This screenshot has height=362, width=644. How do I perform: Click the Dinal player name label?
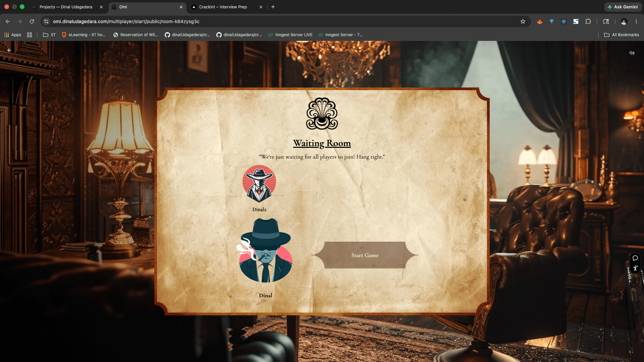[x=265, y=295]
